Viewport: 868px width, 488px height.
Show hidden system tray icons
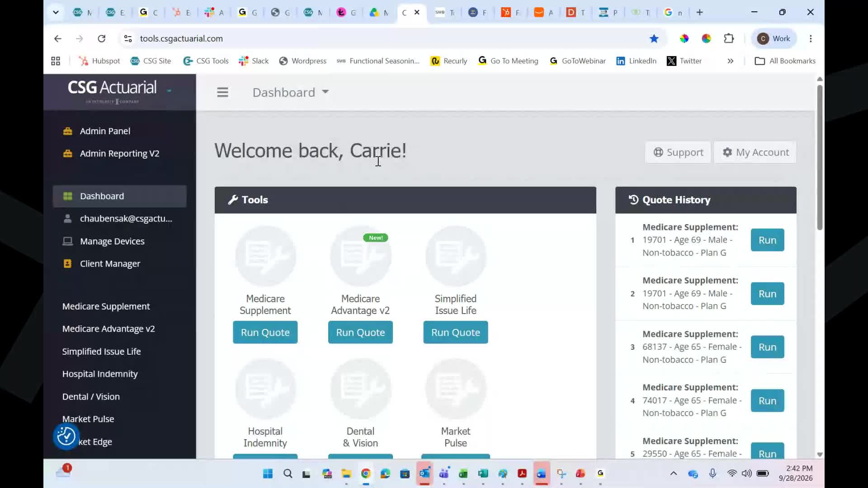tap(674, 474)
